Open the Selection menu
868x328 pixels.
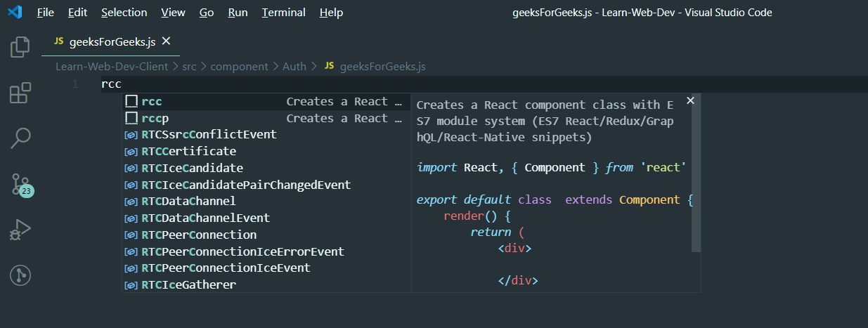[124, 13]
